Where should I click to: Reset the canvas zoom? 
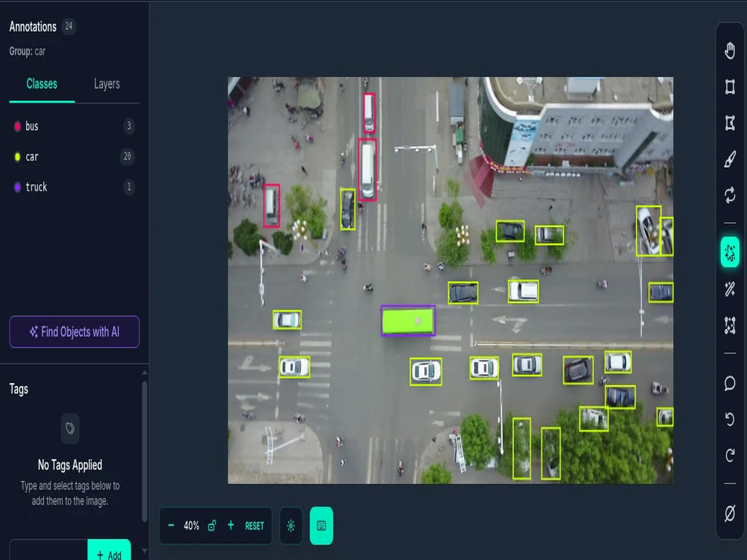click(255, 526)
